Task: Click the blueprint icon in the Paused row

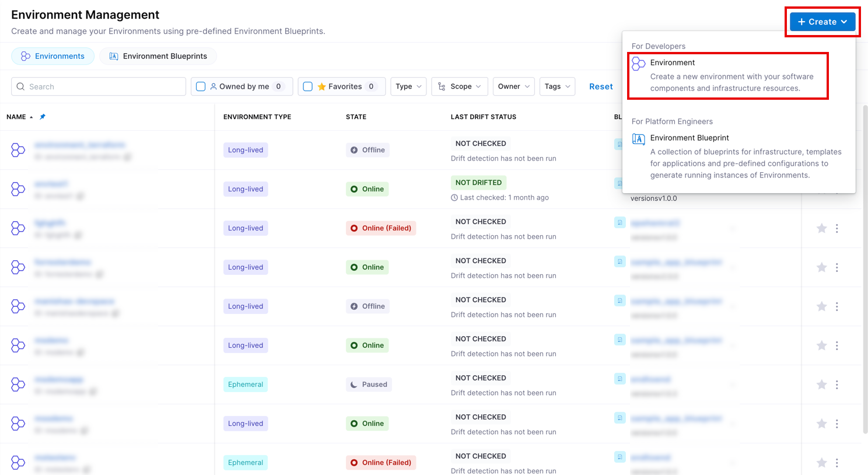Action: [x=619, y=379]
